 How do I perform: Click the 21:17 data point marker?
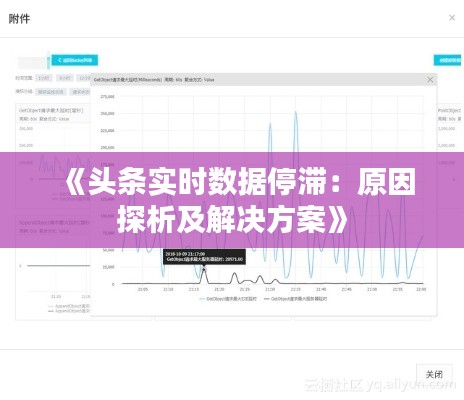click(x=204, y=269)
